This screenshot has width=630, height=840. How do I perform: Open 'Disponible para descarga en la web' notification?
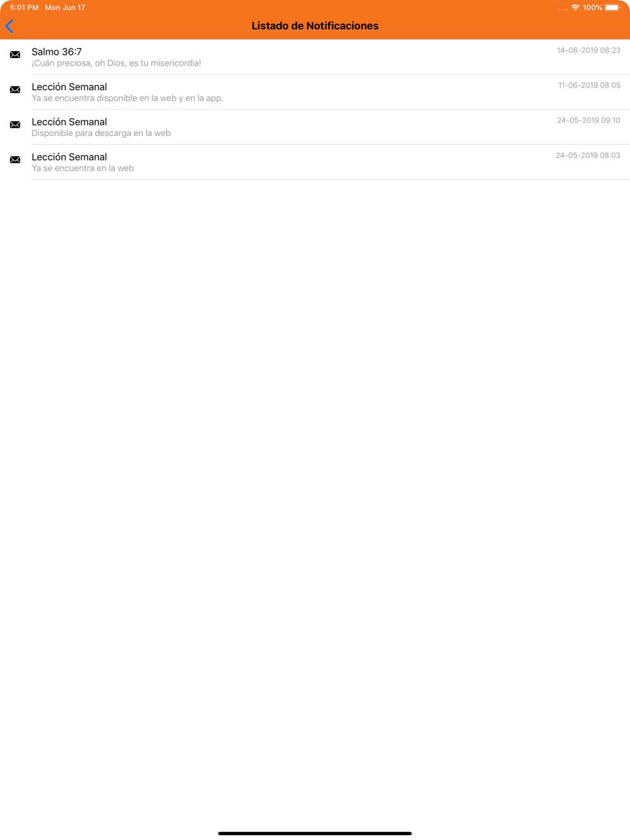[x=315, y=127]
